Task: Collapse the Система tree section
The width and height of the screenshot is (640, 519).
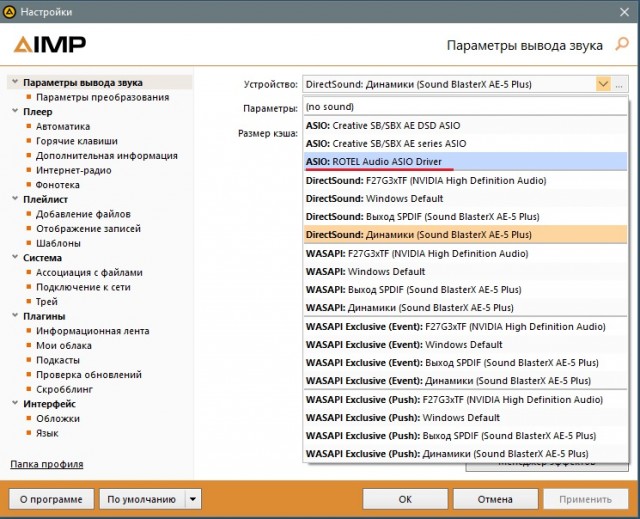Action: click(x=15, y=257)
